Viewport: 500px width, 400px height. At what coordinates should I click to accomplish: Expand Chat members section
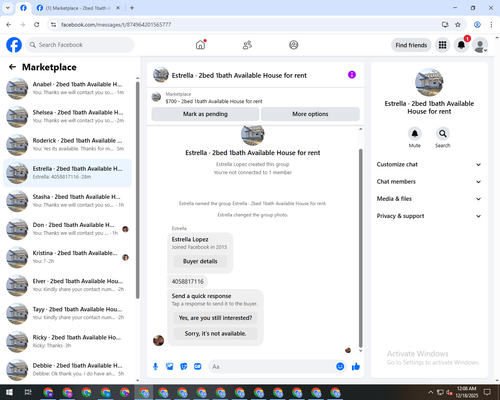[x=429, y=182]
